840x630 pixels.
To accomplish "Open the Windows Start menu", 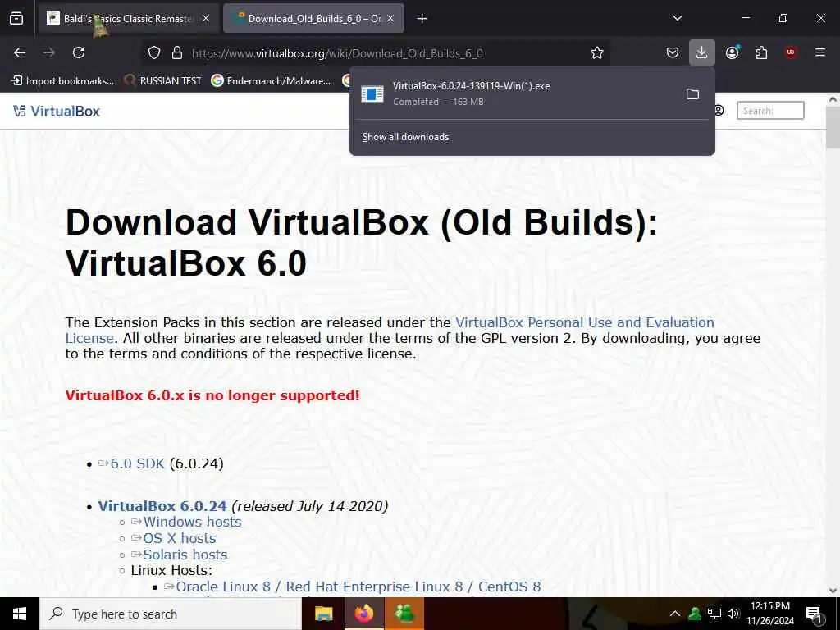I will point(20,614).
